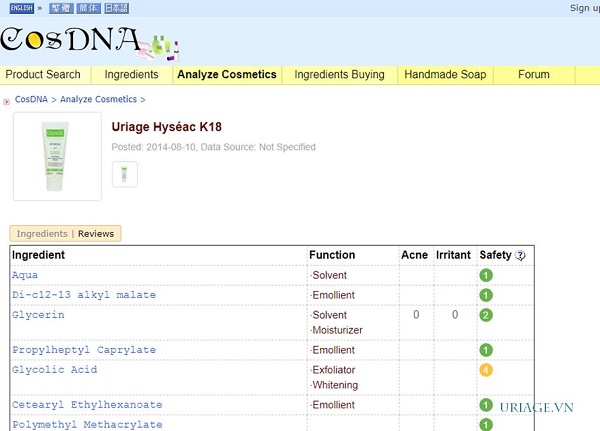Open the Cetearyl Ethylhexanoate ingredient page

[87, 405]
